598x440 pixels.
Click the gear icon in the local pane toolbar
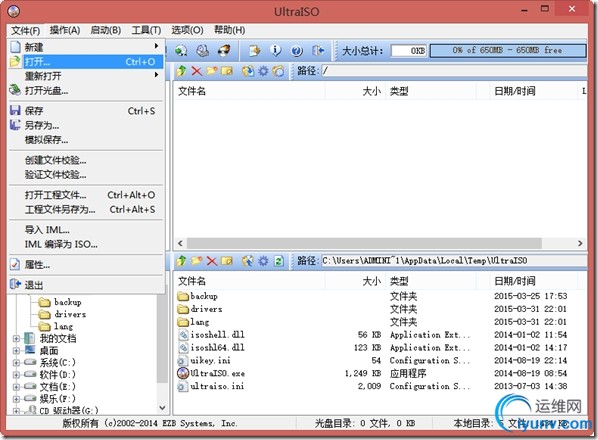pos(264,261)
